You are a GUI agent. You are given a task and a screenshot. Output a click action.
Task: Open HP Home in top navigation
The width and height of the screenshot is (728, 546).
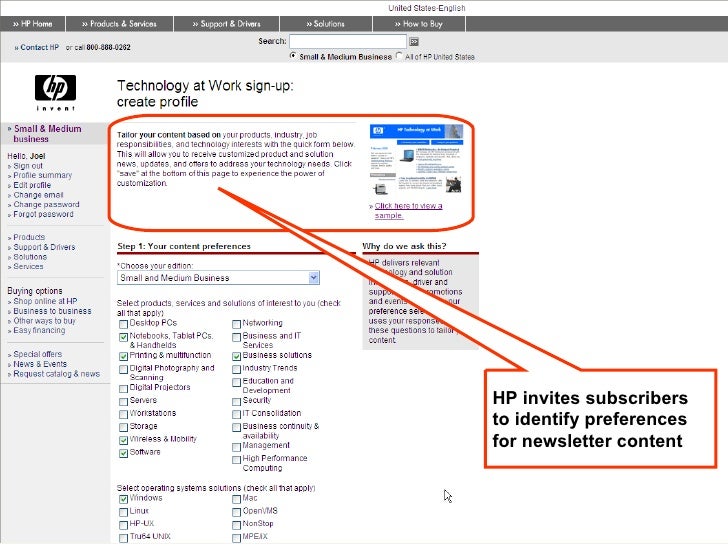coord(32,24)
